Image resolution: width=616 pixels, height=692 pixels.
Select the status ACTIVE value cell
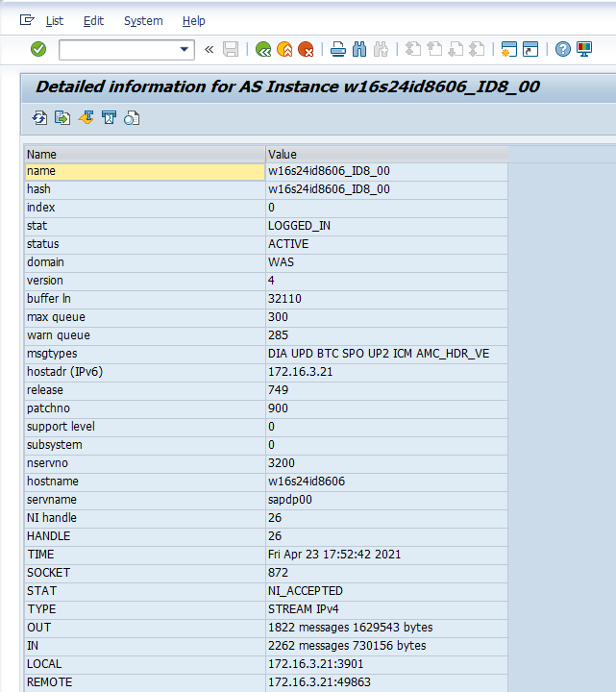click(x=384, y=244)
